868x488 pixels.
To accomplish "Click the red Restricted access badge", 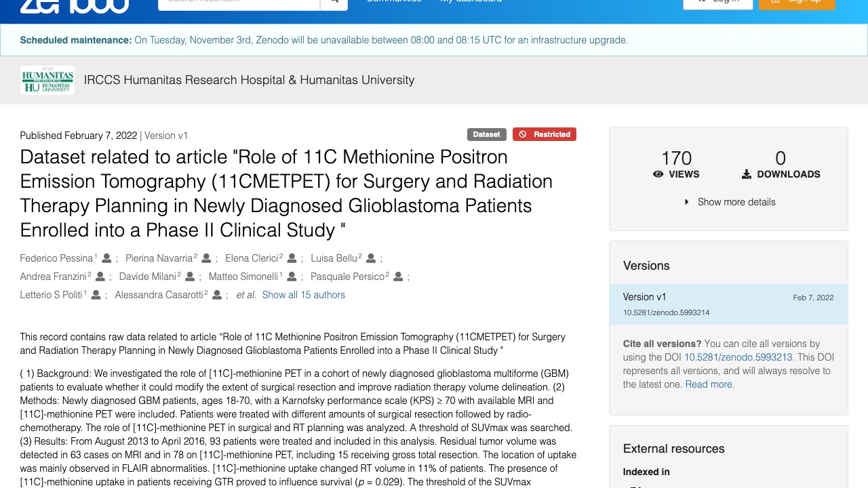I will click(x=545, y=134).
